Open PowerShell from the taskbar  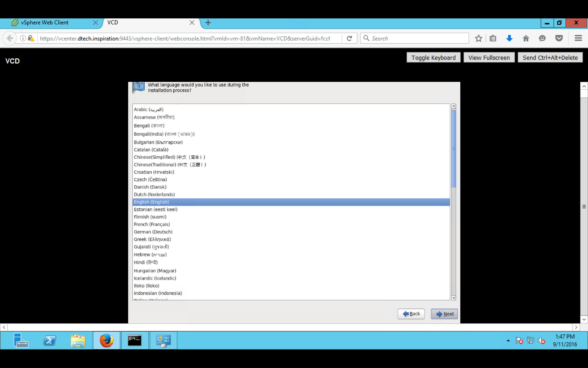click(50, 341)
